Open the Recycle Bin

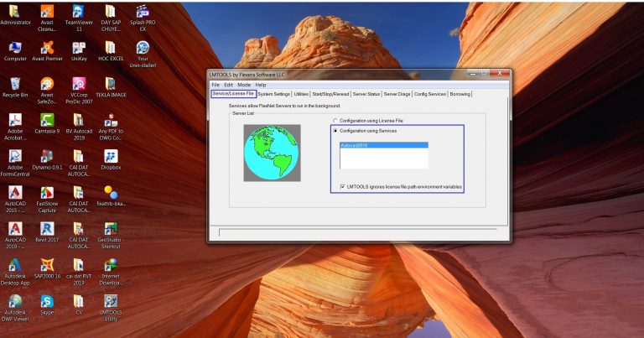coord(15,86)
